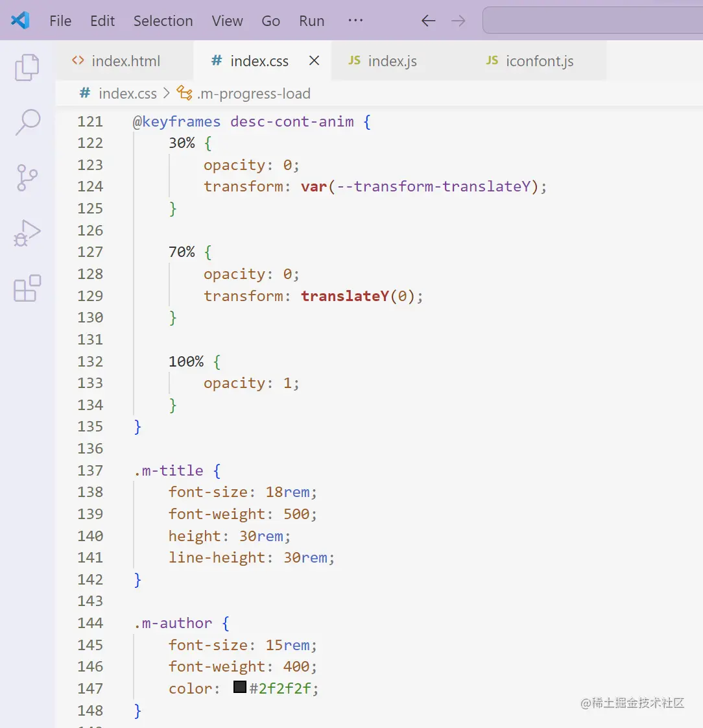Screen dimensions: 703x728
Task: Go forward with the right arrow
Action: [458, 21]
